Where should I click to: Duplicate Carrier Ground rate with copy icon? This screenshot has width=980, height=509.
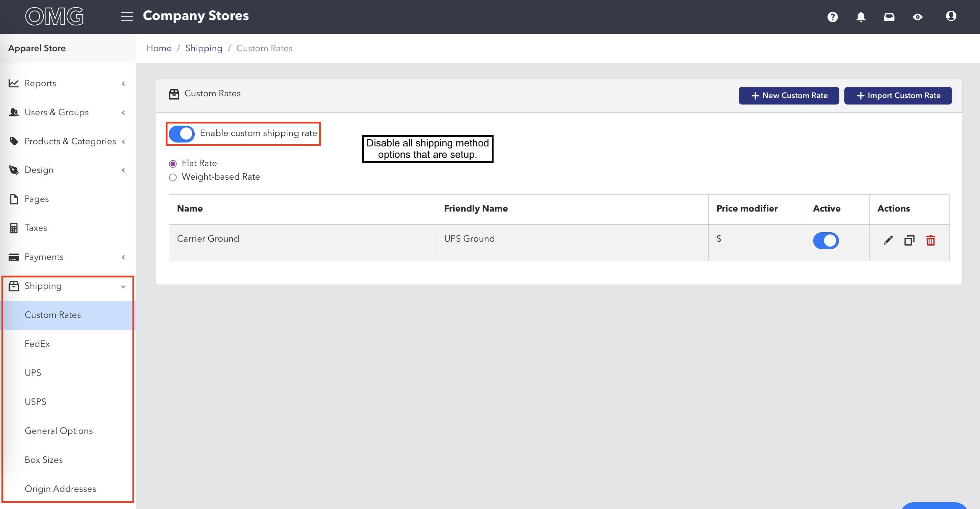pyautogui.click(x=909, y=241)
